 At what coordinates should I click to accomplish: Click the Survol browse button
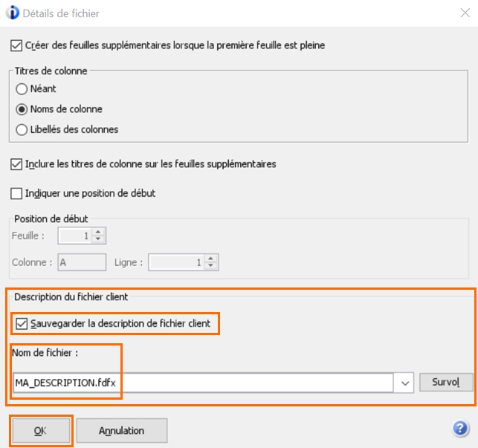click(446, 382)
